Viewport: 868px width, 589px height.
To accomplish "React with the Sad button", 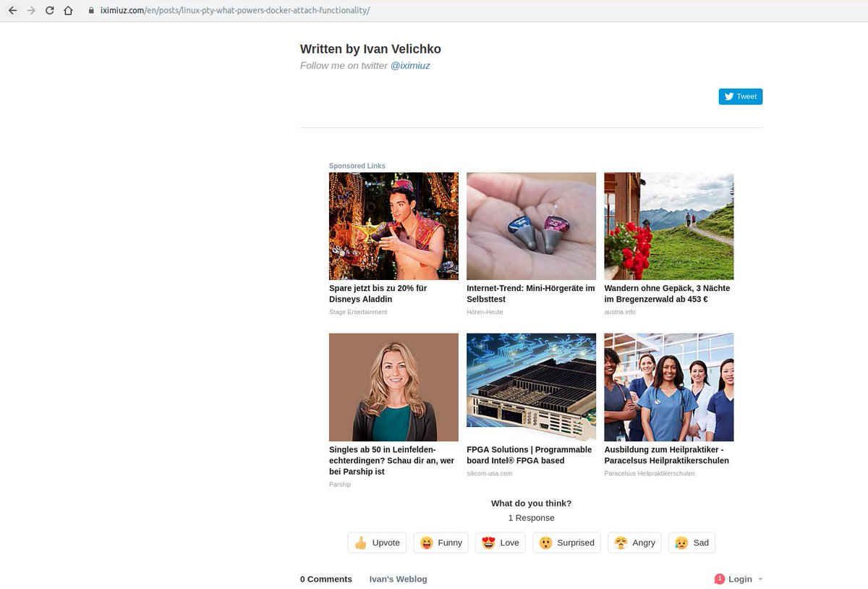I will coord(692,543).
